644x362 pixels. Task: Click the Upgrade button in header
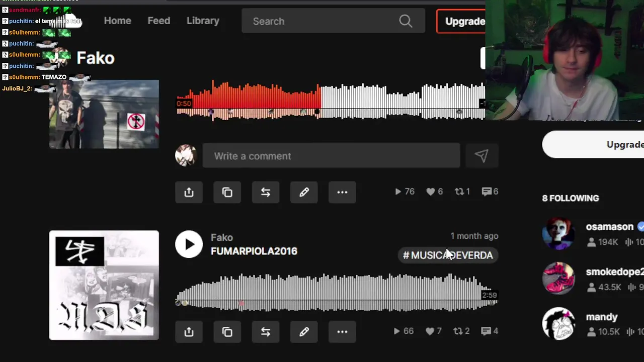(461, 21)
